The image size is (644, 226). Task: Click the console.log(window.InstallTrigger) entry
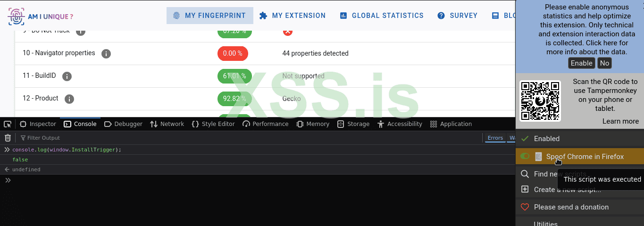pos(67,150)
